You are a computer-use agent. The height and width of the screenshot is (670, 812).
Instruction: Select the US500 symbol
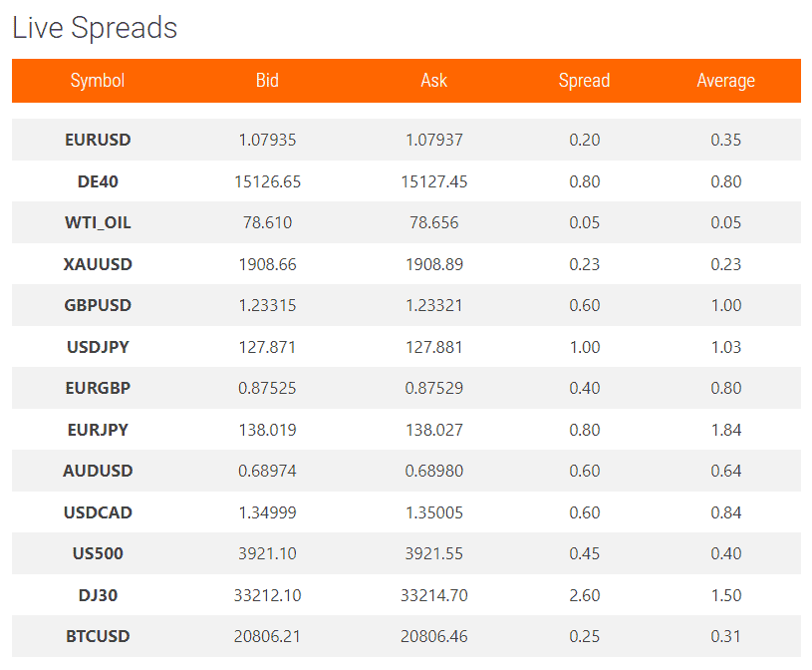tap(98, 553)
